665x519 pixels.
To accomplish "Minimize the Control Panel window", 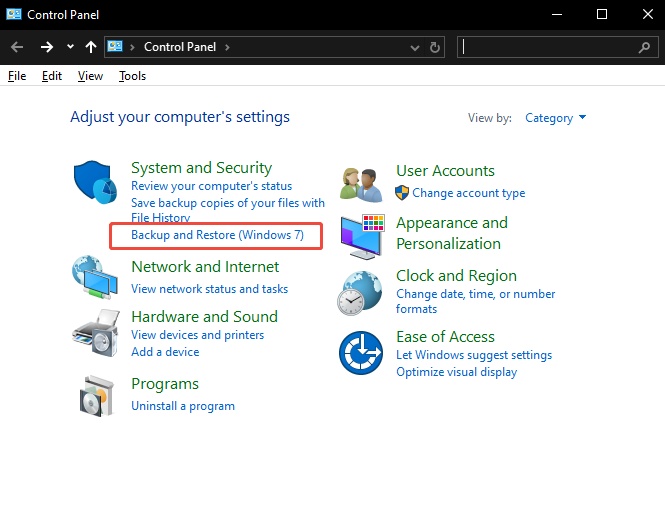I will click(557, 14).
